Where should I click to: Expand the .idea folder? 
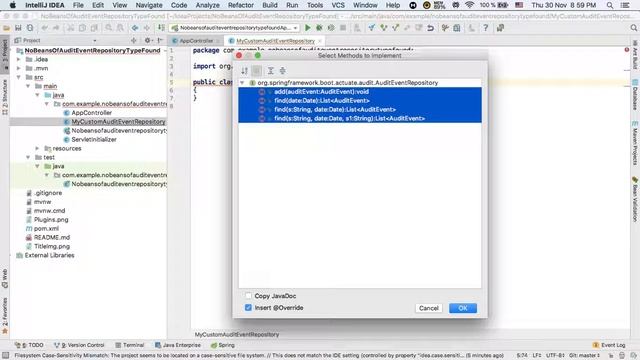pyautogui.click(x=18, y=59)
